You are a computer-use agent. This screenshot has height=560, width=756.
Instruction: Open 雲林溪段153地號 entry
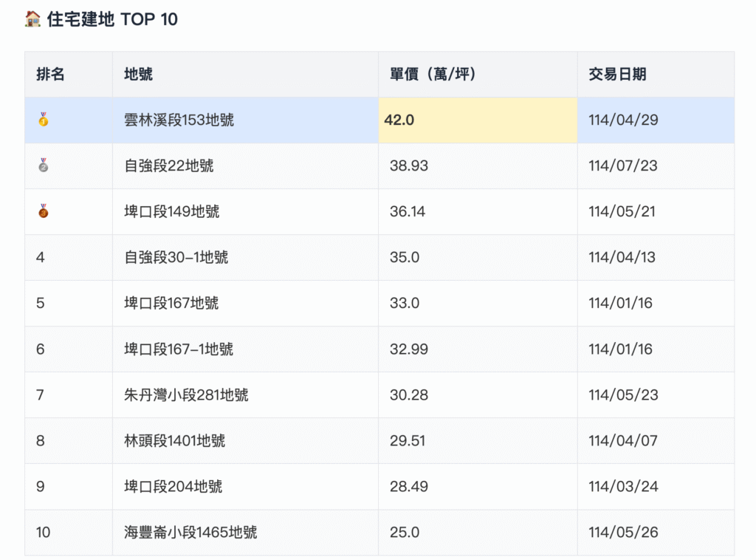pos(180,120)
